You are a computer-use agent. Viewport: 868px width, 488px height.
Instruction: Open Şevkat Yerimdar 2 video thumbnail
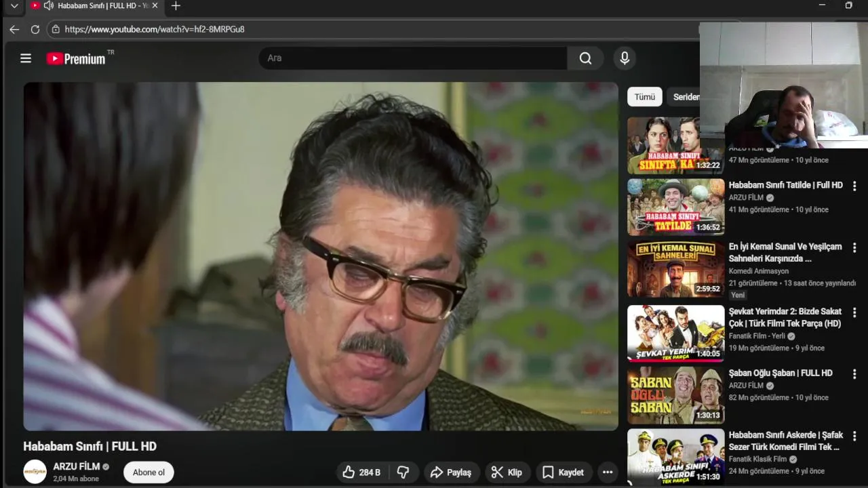[675, 333]
